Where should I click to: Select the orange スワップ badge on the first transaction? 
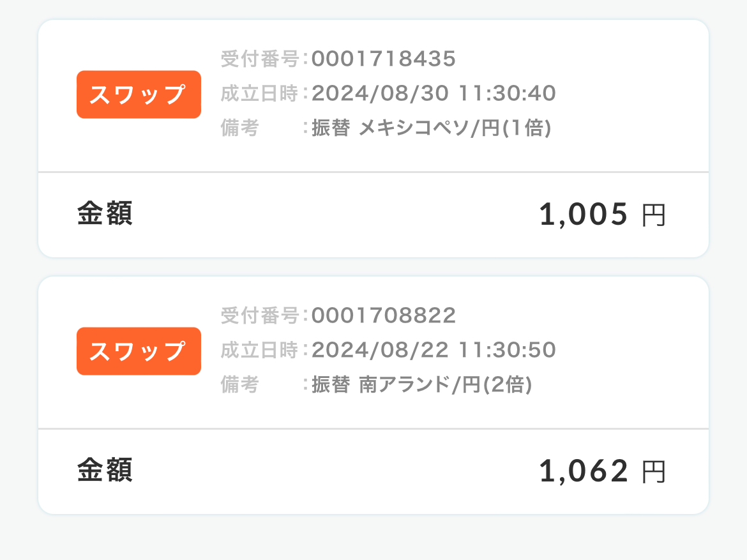pyautogui.click(x=138, y=95)
